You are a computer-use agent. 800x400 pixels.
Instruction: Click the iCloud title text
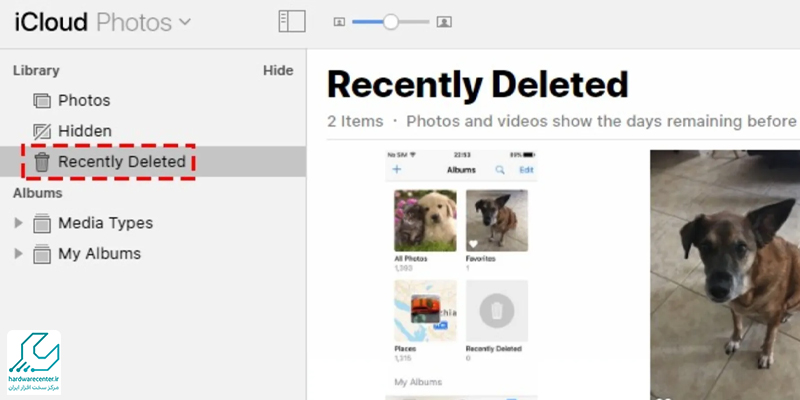point(51,22)
